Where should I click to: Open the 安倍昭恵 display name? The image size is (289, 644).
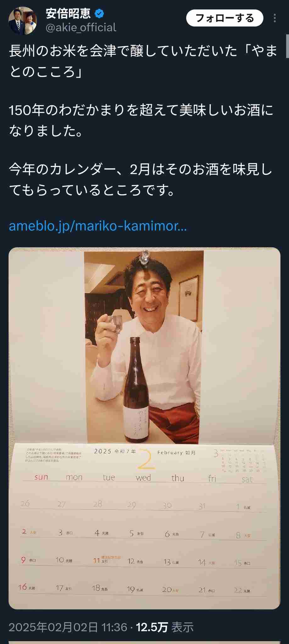(68, 14)
